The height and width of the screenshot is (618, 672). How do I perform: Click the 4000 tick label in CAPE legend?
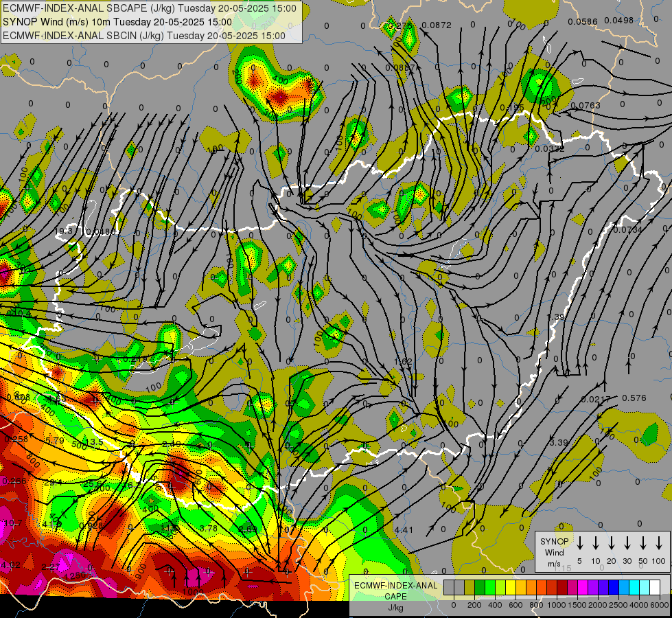(640, 605)
